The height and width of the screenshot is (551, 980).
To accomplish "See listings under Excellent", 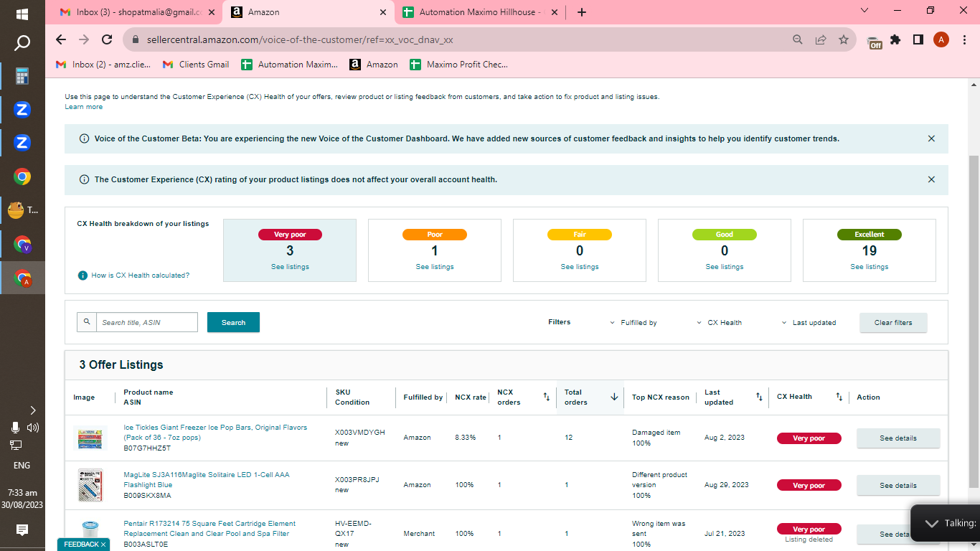I will [x=870, y=267].
